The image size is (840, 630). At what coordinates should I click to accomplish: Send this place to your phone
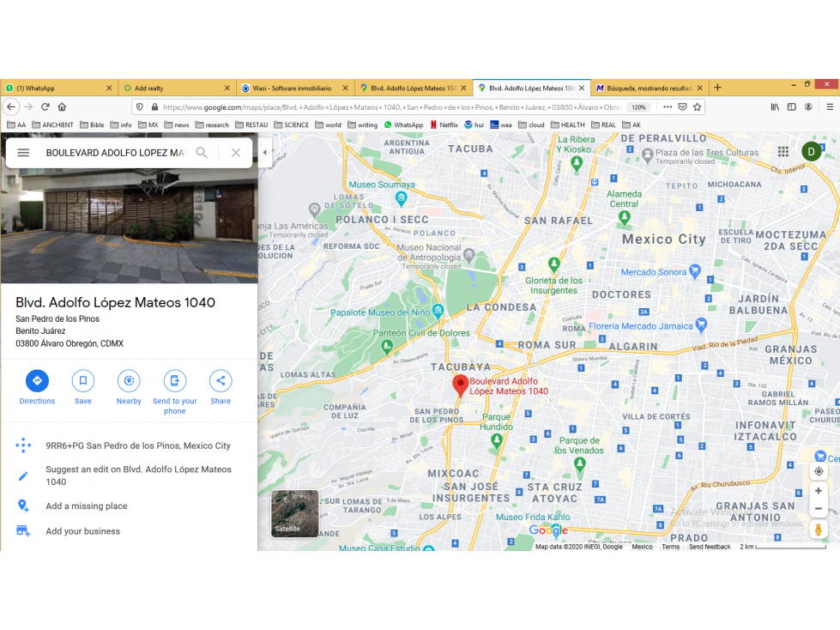tap(175, 392)
